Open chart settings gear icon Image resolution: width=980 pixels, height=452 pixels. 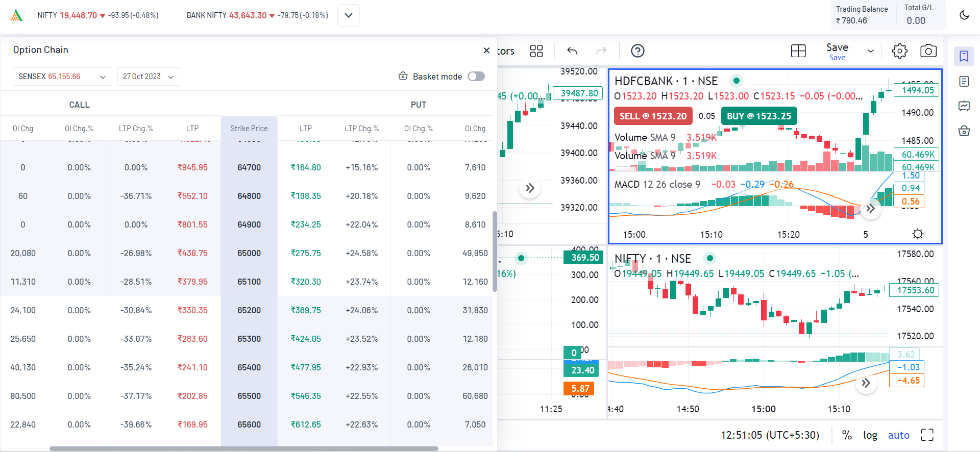[x=899, y=51]
